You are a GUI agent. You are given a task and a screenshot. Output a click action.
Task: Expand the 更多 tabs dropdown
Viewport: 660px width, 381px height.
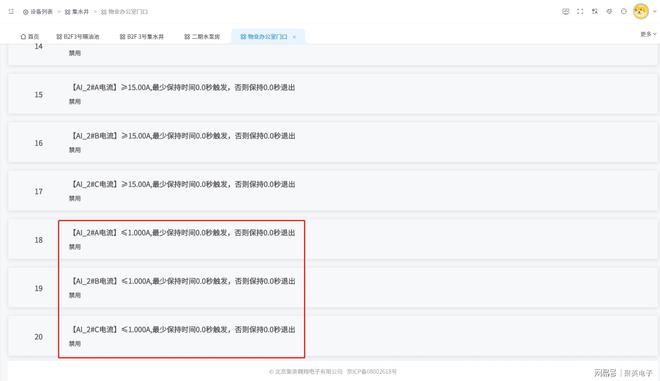[648, 34]
